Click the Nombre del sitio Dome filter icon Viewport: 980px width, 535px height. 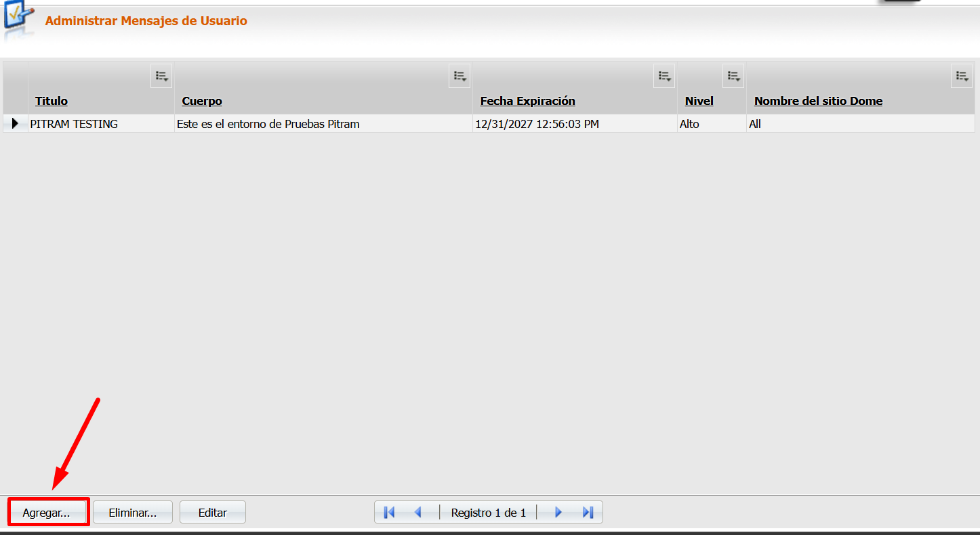(962, 76)
